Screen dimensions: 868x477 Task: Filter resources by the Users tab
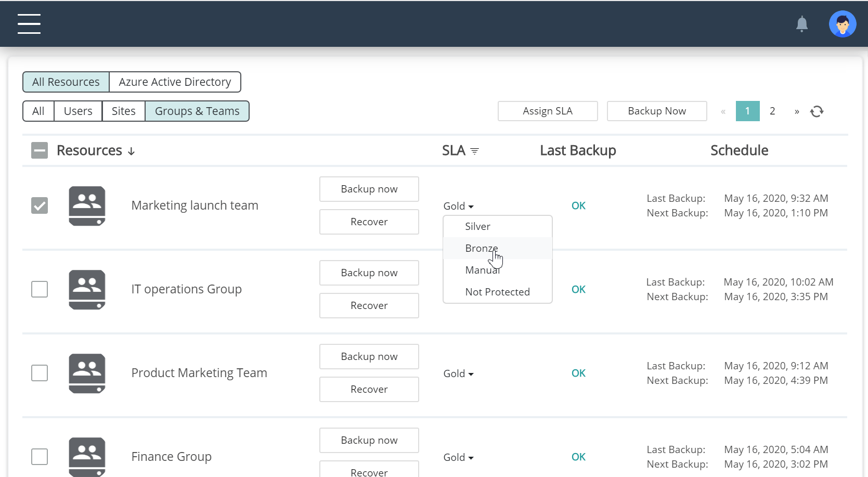[x=78, y=111]
